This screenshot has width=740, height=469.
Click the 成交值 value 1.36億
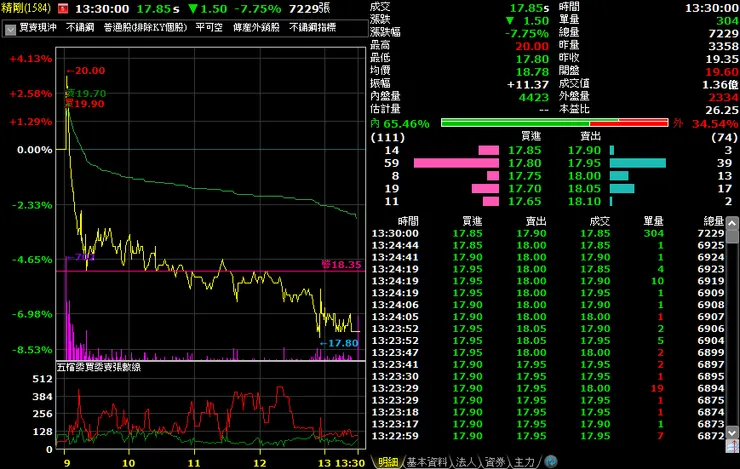tap(720, 84)
